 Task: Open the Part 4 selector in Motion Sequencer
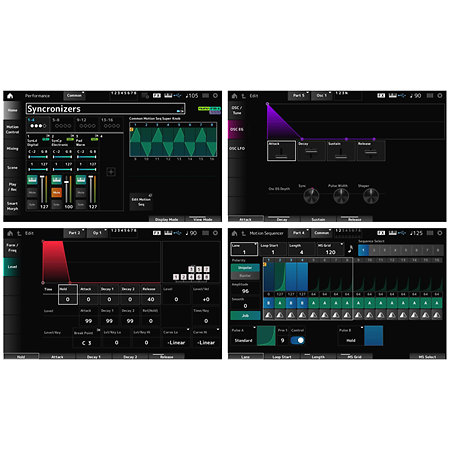click(299, 233)
